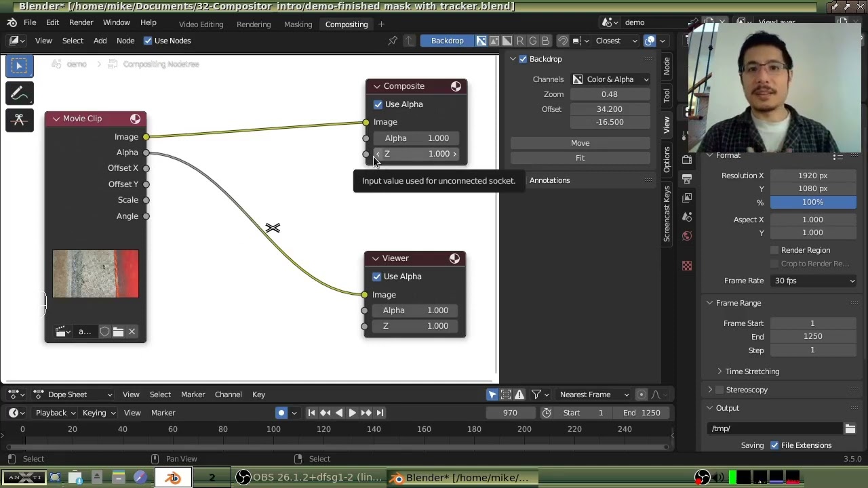Switch to the Video Editing workspace tab
This screenshot has height=488, width=868.
point(201,24)
